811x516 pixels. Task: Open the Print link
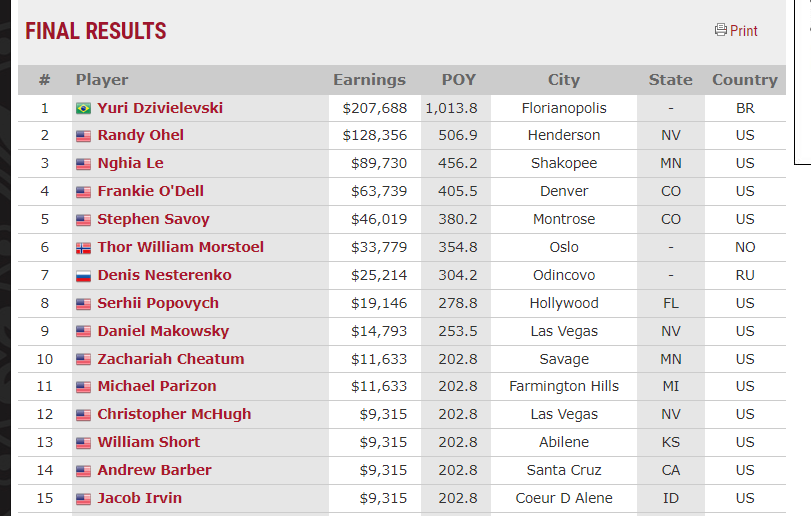(744, 31)
